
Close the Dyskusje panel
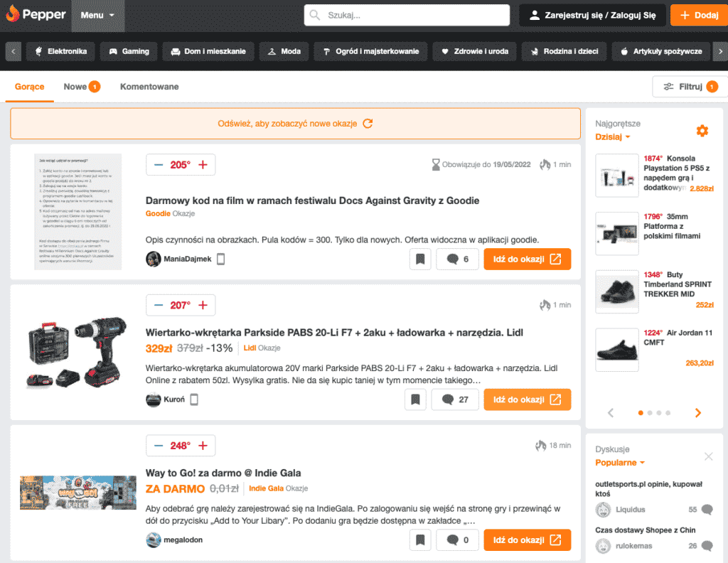point(709,456)
